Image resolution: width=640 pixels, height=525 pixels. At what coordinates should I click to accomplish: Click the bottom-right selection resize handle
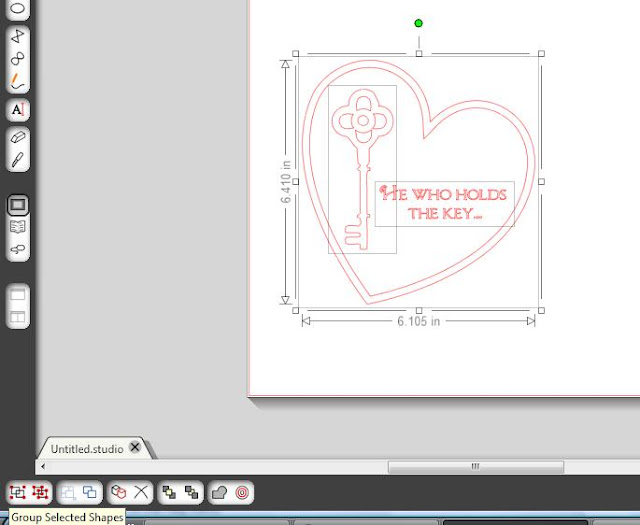pyautogui.click(x=542, y=311)
